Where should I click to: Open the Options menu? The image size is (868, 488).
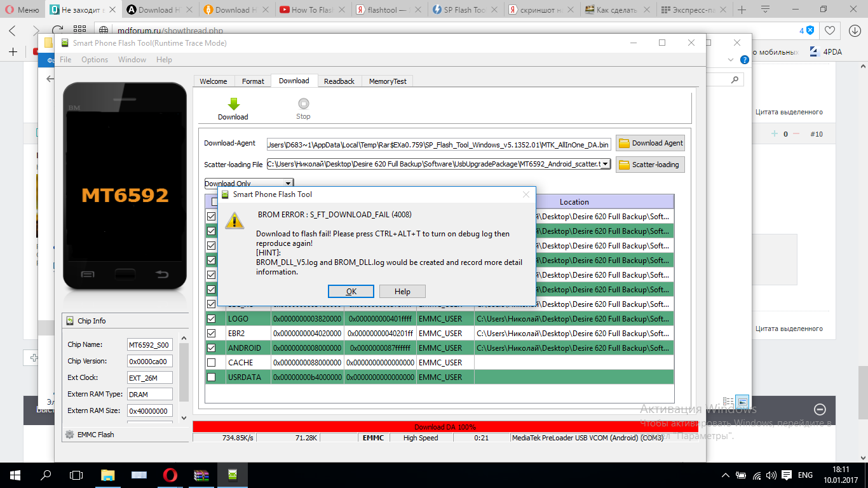pyautogui.click(x=95, y=59)
